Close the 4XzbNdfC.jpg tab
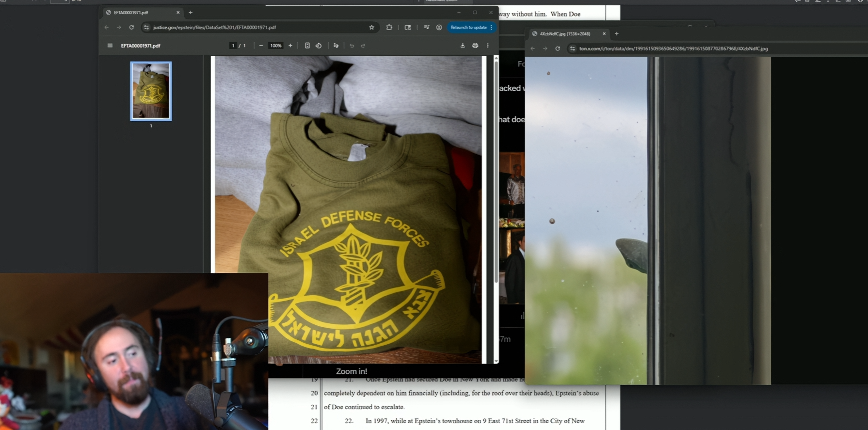868x430 pixels. tap(604, 34)
